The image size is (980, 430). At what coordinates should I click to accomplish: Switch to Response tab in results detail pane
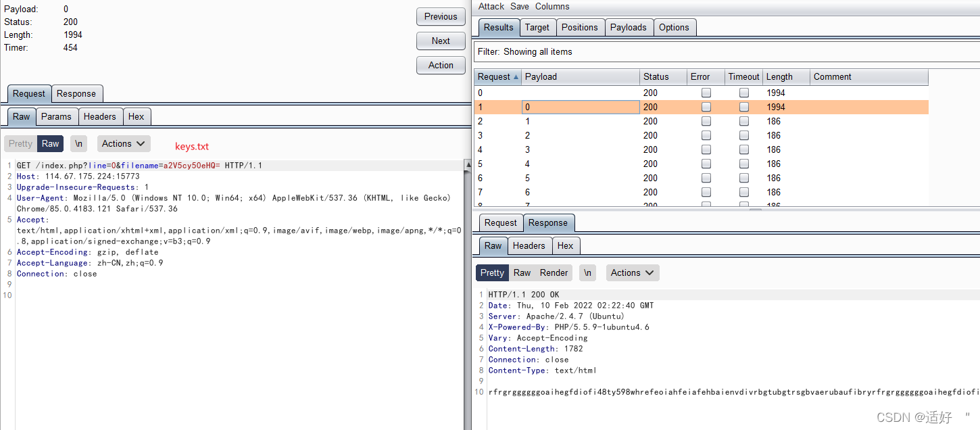548,222
